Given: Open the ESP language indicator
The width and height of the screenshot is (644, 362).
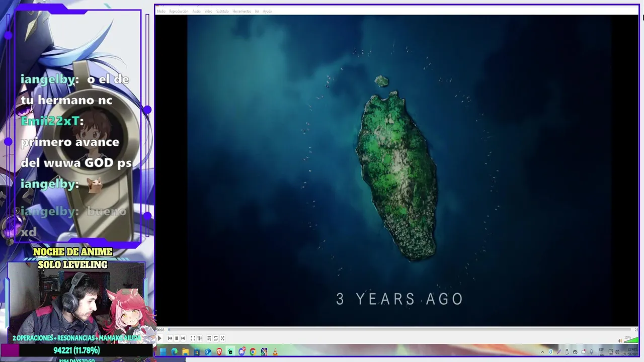Looking at the screenshot, I should (601, 352).
